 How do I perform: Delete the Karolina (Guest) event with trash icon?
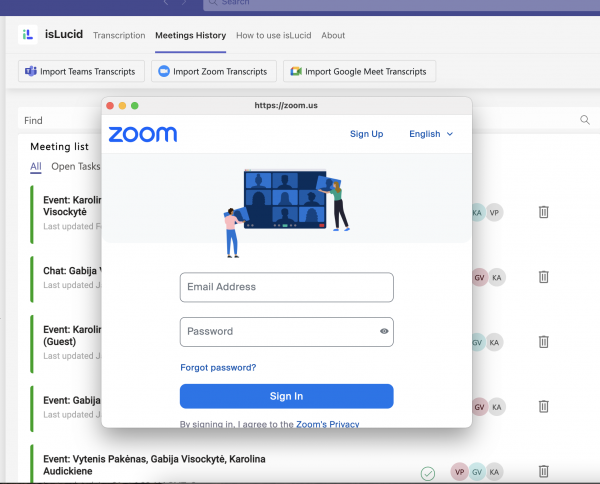tap(544, 342)
